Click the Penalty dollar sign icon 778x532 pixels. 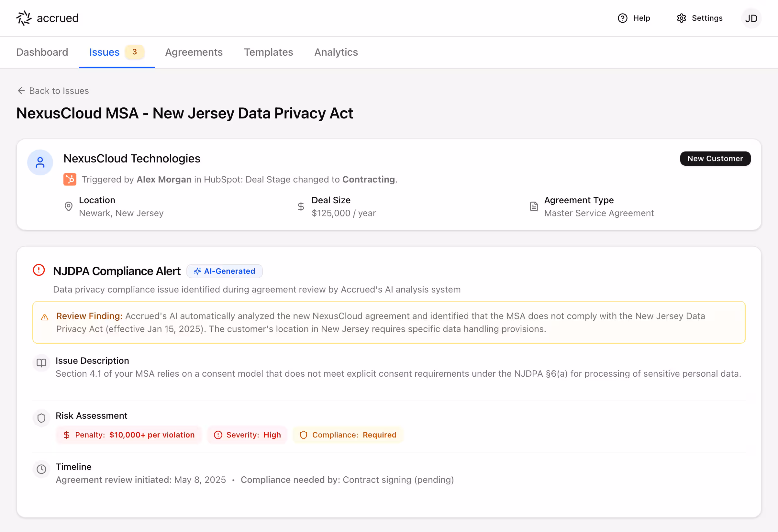point(67,435)
